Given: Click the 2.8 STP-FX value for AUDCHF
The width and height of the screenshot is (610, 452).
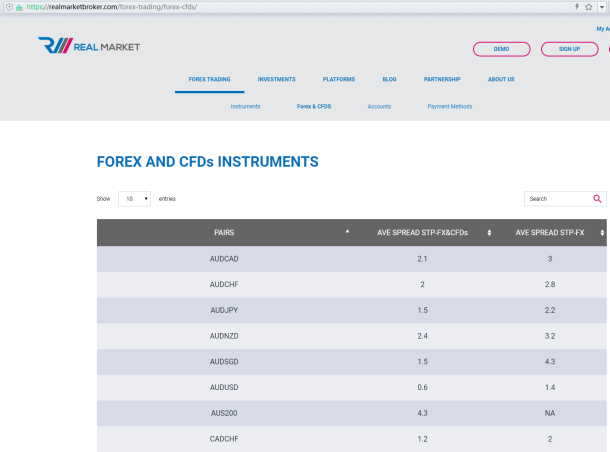Looking at the screenshot, I should (x=550, y=284).
